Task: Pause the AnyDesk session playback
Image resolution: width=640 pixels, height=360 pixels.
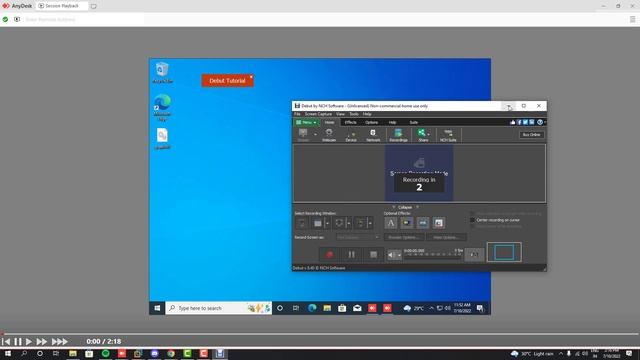Action: (18, 341)
